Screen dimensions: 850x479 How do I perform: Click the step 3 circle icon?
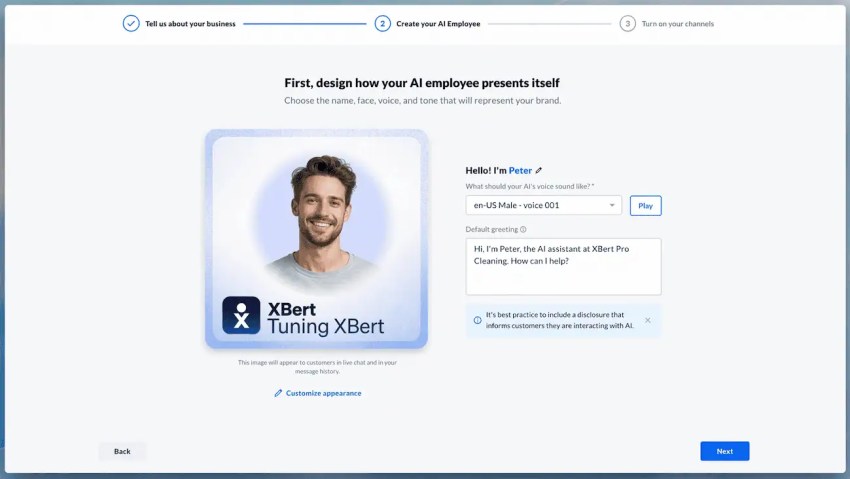[x=627, y=24]
